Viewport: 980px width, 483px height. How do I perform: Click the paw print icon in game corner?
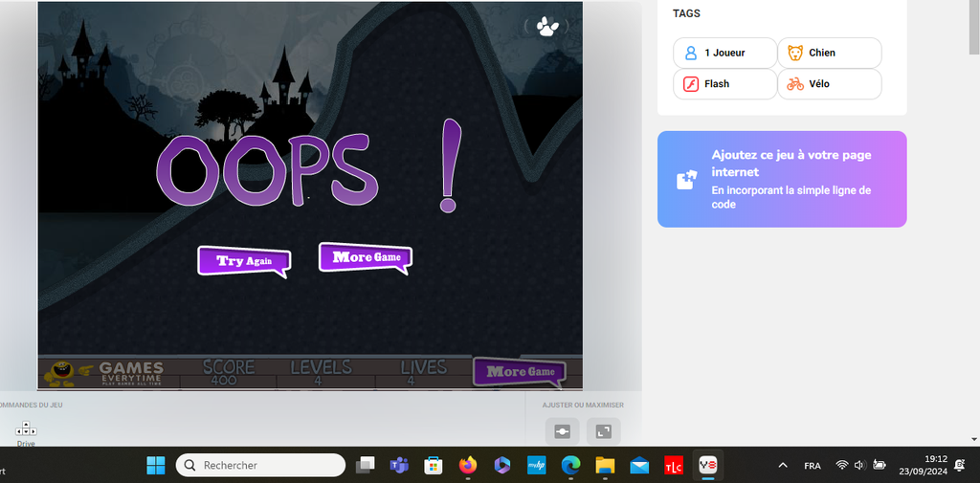pos(546,27)
